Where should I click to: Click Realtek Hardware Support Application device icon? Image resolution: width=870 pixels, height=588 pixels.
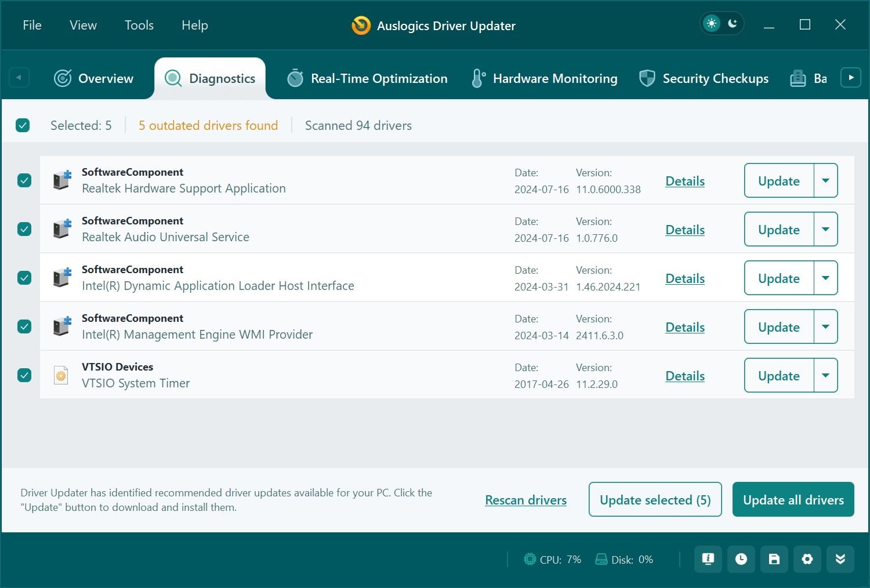[61, 180]
